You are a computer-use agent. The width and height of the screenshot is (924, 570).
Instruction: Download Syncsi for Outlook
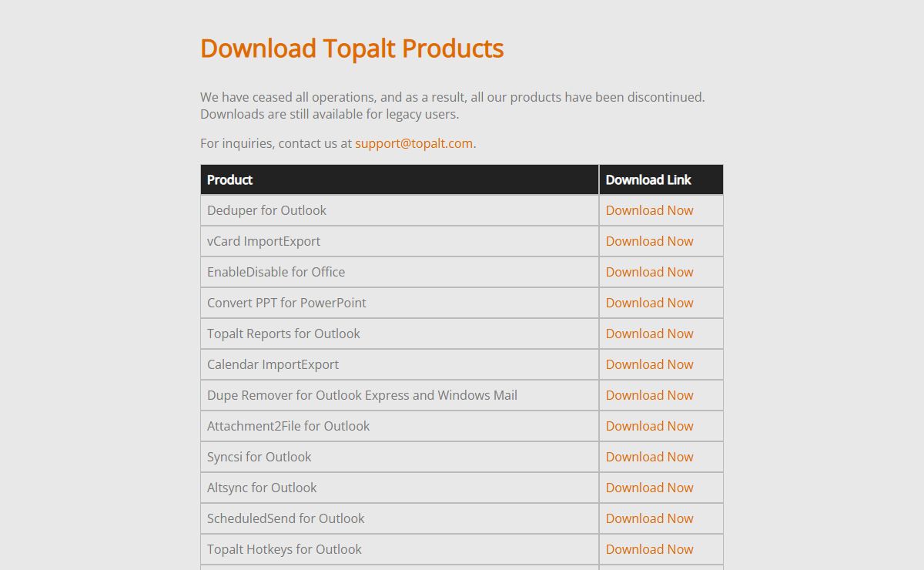coord(649,457)
